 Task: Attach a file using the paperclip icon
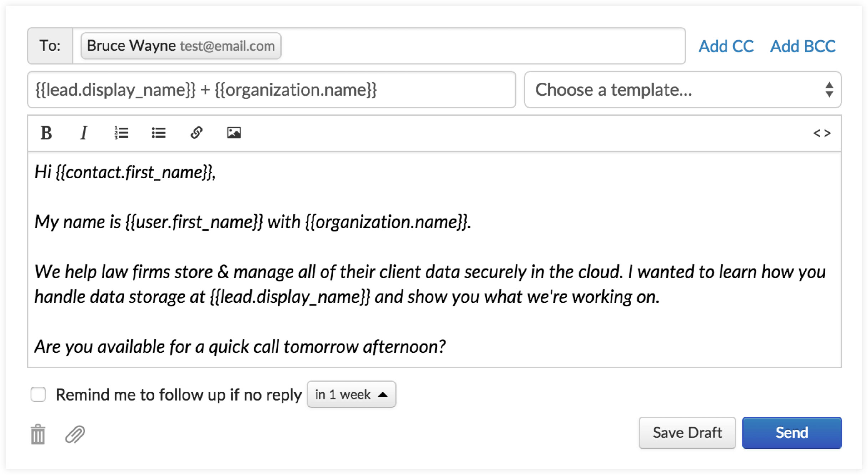pos(75,434)
